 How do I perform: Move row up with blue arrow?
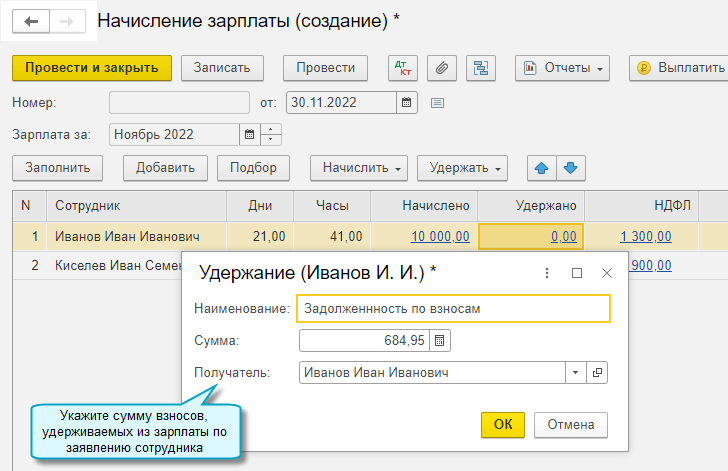tap(542, 168)
